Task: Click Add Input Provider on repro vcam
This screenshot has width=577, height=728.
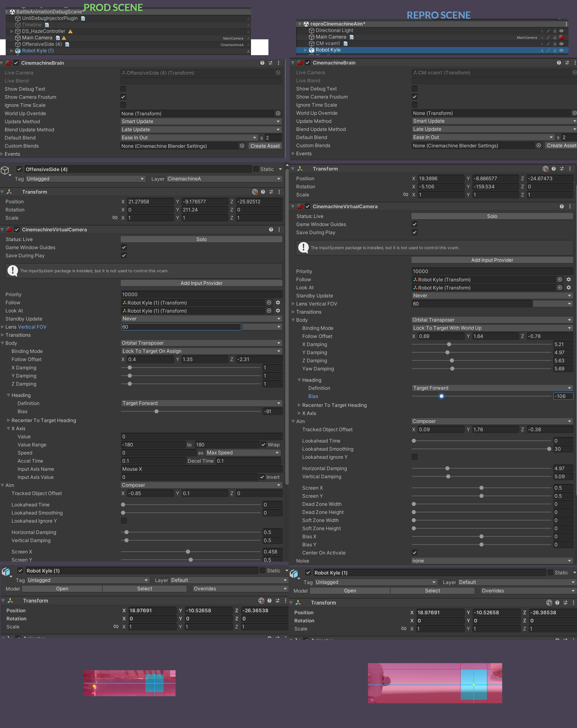Action: (492, 260)
